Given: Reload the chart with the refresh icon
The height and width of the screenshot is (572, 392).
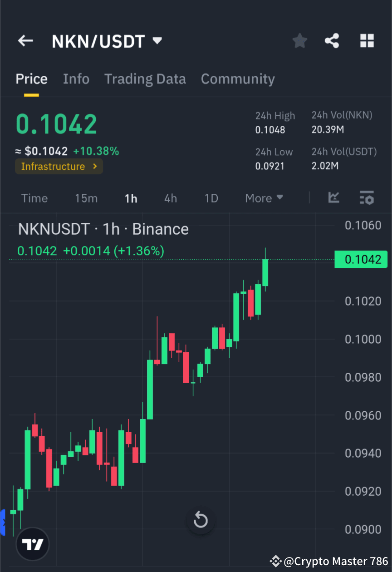Looking at the screenshot, I should pyautogui.click(x=201, y=520).
